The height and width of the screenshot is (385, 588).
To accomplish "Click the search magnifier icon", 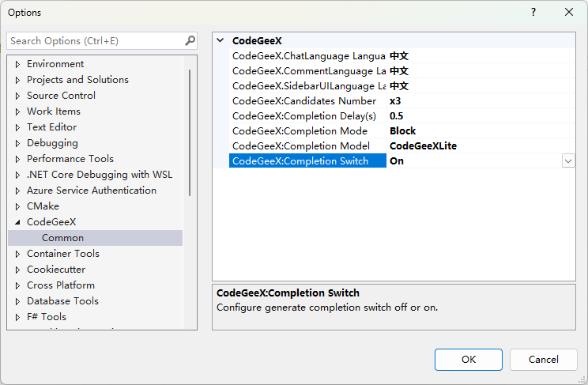I will pyautogui.click(x=190, y=40).
